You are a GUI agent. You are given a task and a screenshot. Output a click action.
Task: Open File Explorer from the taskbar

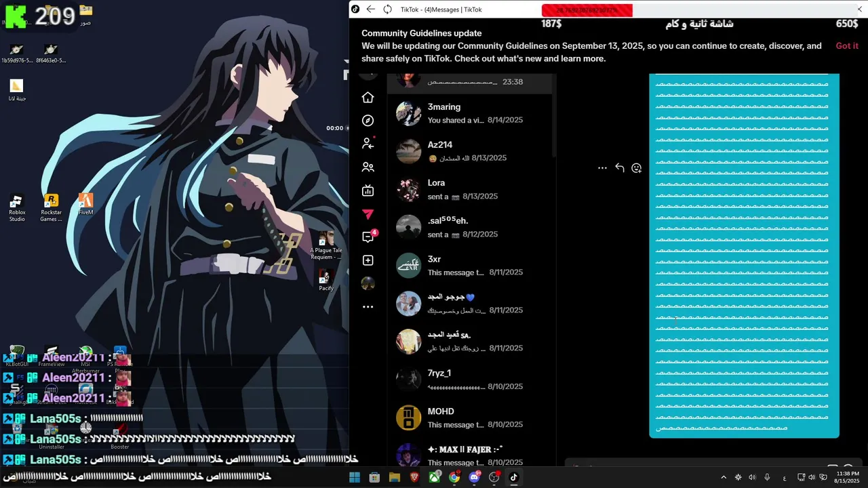coord(394,477)
